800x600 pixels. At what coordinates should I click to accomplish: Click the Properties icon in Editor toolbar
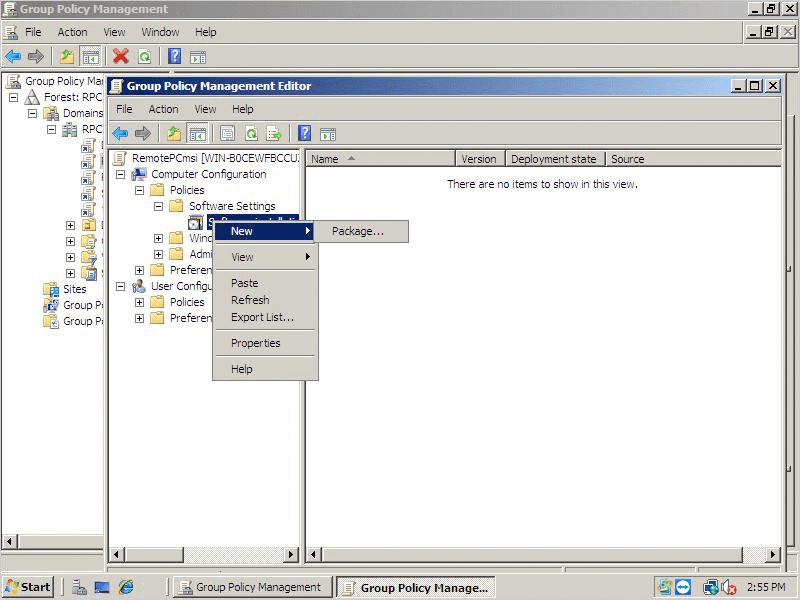228,133
